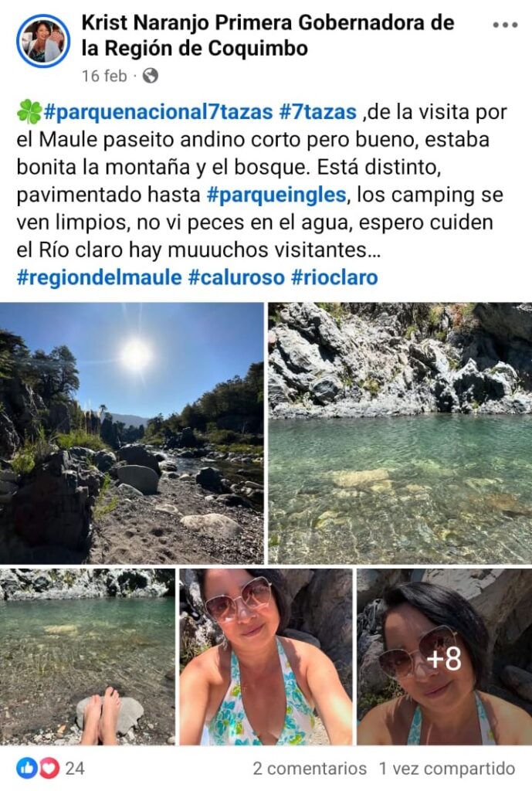Image resolution: width=532 pixels, height=791 pixels.
Task: Open the +8 more photos thumbnail
Action: tap(444, 657)
